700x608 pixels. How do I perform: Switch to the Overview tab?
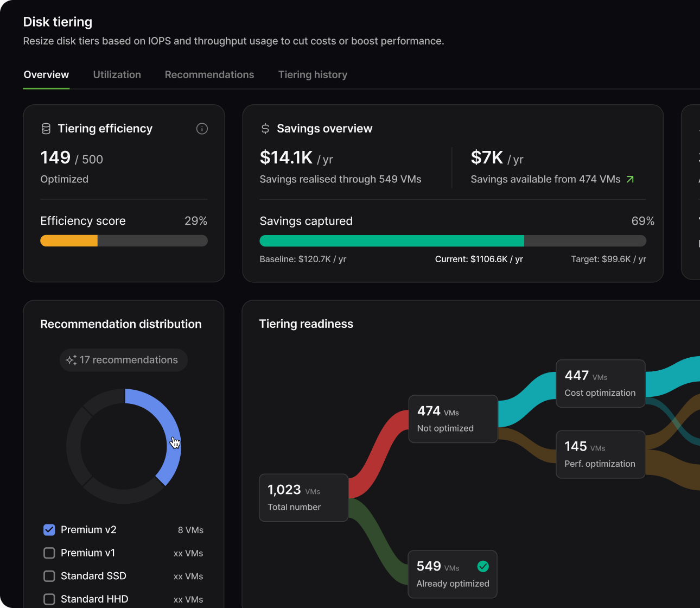pos(46,75)
